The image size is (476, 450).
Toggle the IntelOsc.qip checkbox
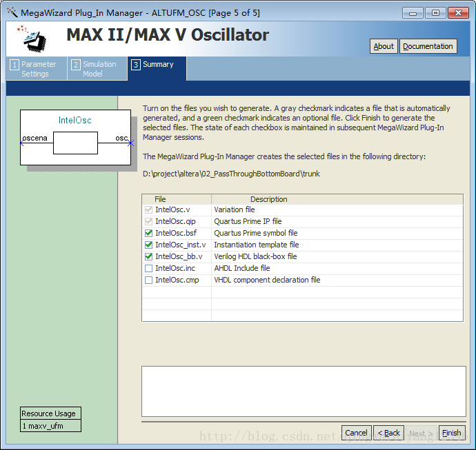pos(148,221)
